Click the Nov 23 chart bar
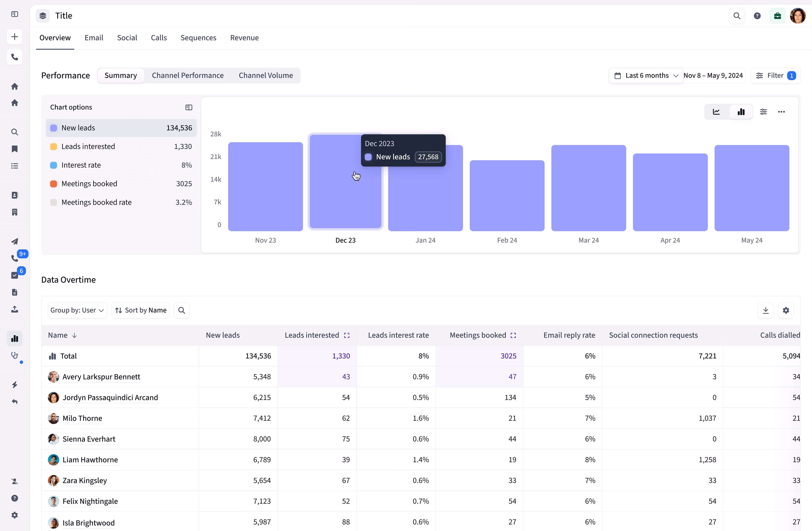The image size is (812, 531). coord(265,187)
